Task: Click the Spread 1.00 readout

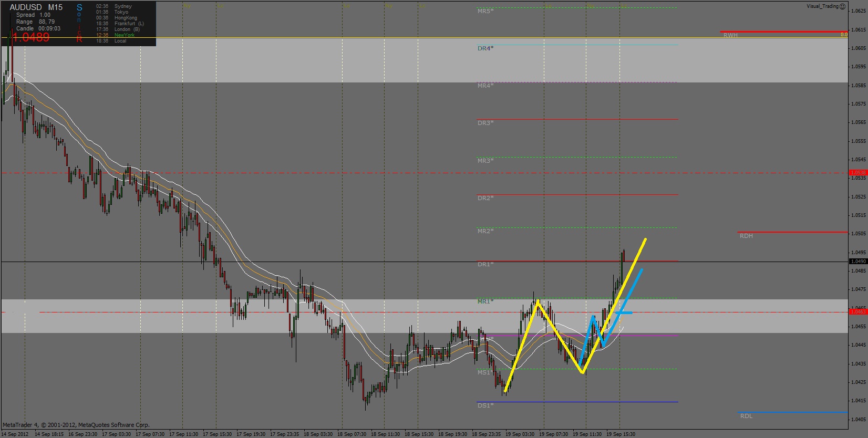Action: (x=33, y=15)
